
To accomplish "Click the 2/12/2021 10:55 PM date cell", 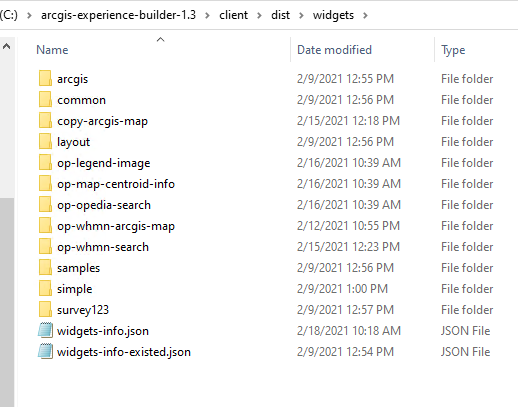I will tap(348, 226).
